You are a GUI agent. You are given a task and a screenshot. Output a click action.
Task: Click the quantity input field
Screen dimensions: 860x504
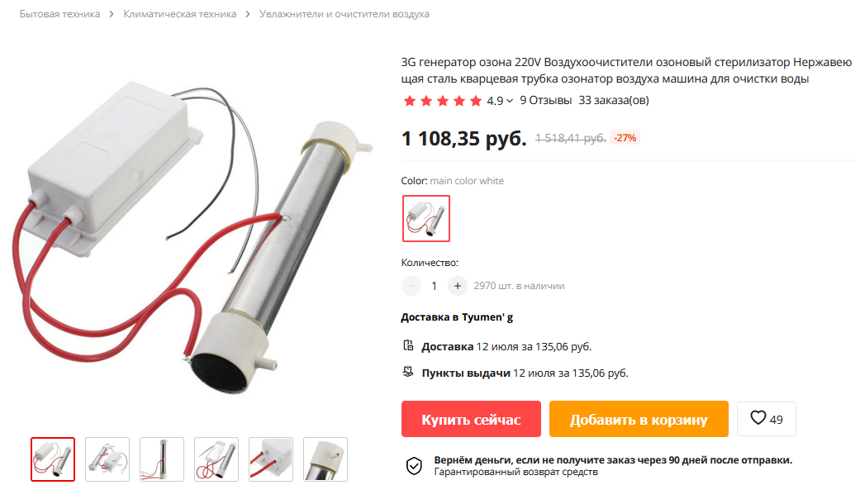[434, 286]
